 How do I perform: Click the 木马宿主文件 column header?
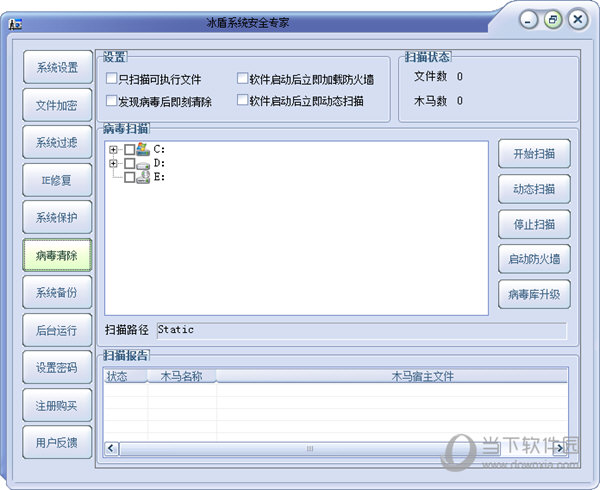coord(392,376)
